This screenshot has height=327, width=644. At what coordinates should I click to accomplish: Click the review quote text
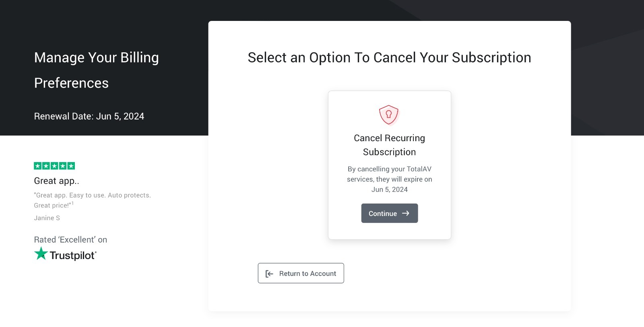(92, 200)
